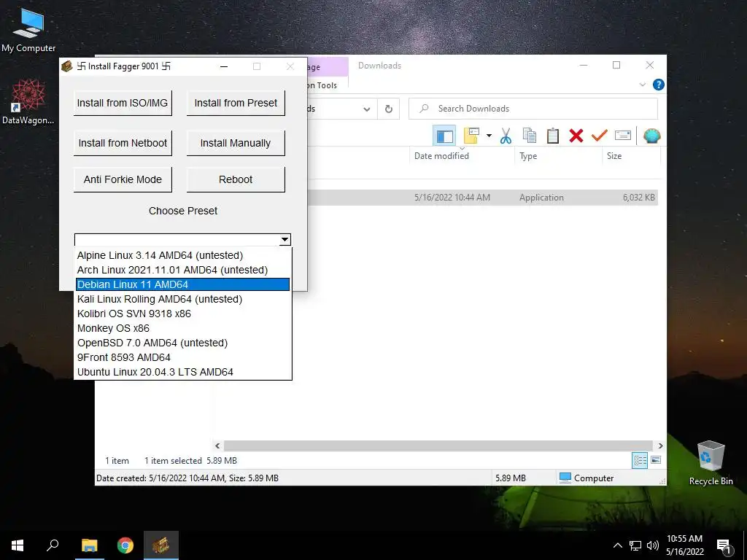Click horizontal scrollbar right arrow
This screenshot has height=560, width=747.
tap(660, 446)
